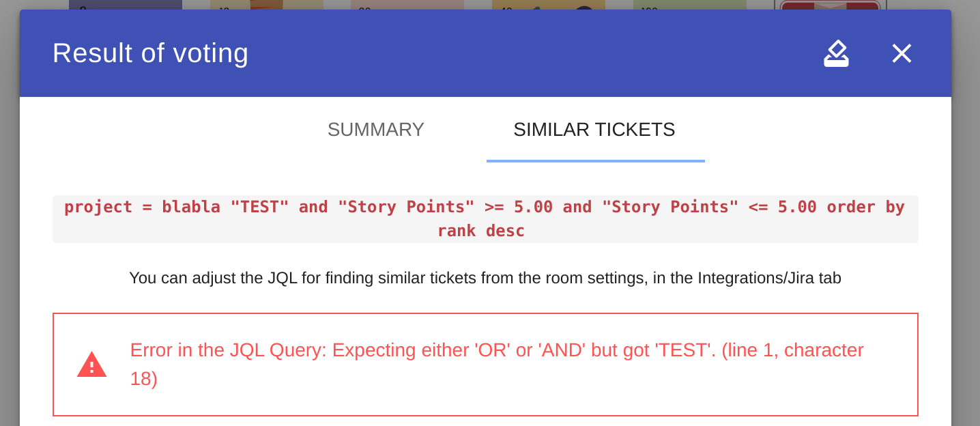
Task: Click the red special card at top right
Action: click(830, 5)
